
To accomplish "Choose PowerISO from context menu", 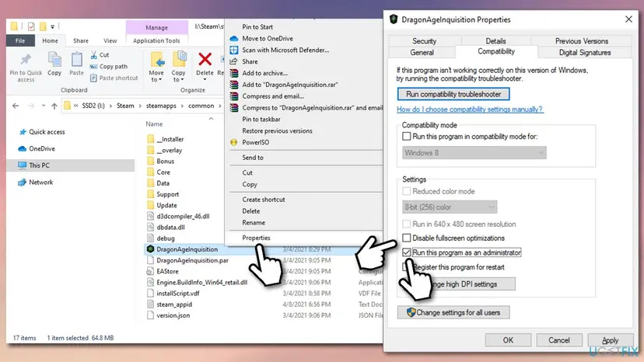I will click(x=255, y=142).
